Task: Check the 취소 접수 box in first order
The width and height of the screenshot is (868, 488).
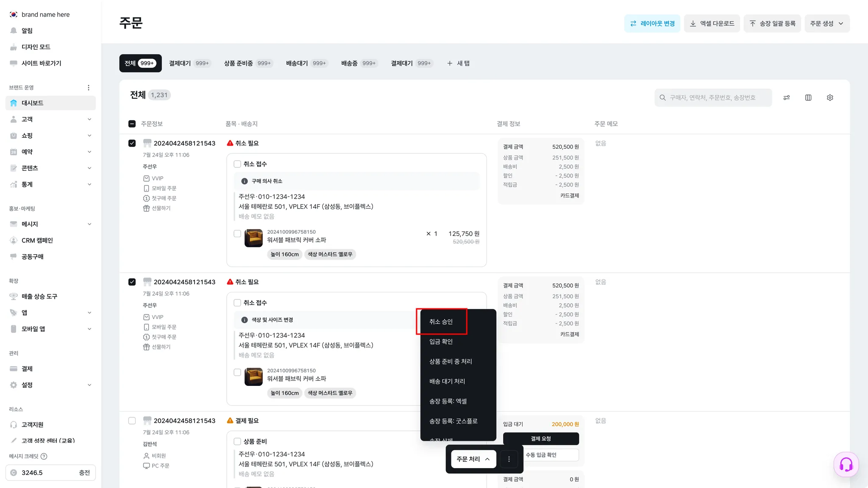Action: pos(237,164)
